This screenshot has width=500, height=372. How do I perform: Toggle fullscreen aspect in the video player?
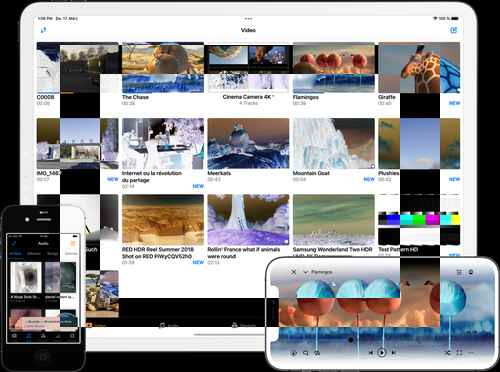(x=459, y=352)
